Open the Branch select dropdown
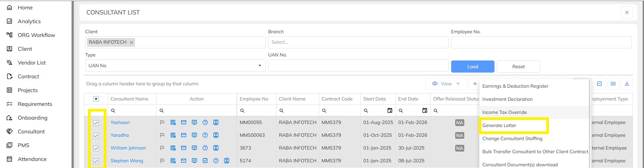 click(x=358, y=42)
